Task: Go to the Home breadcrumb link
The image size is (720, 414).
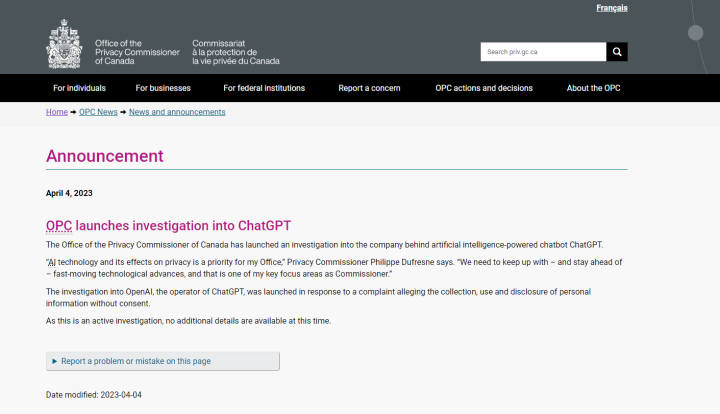Action: pyautogui.click(x=57, y=112)
